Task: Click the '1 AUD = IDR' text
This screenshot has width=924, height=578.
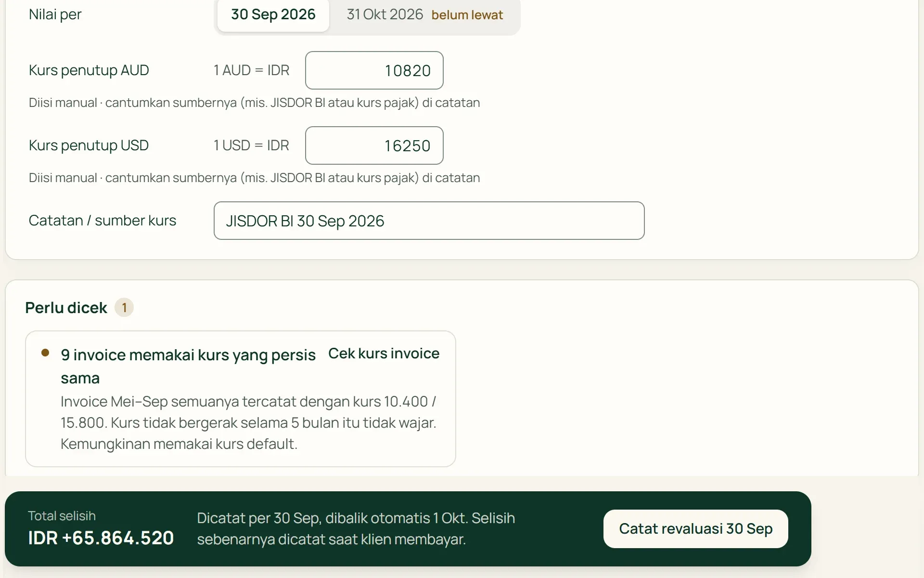Action: (251, 70)
